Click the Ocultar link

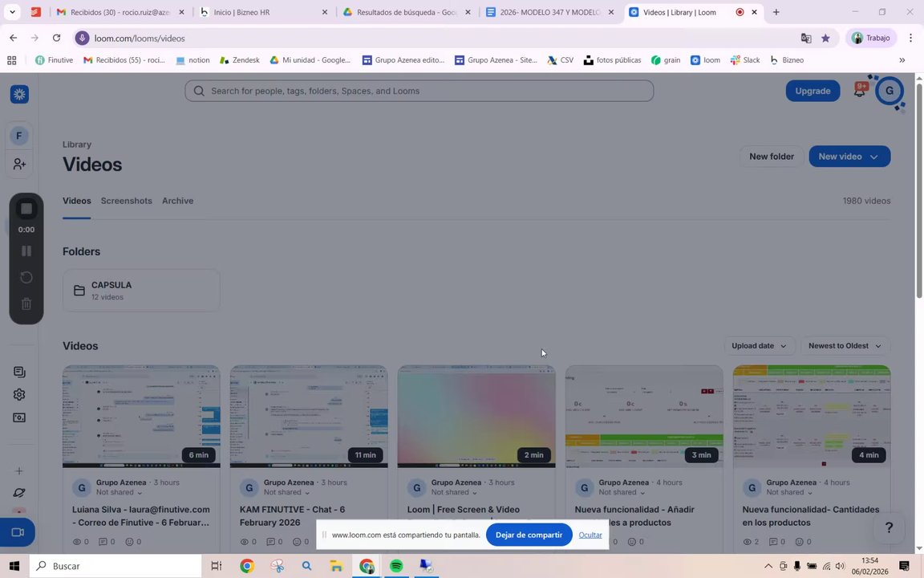590,535
